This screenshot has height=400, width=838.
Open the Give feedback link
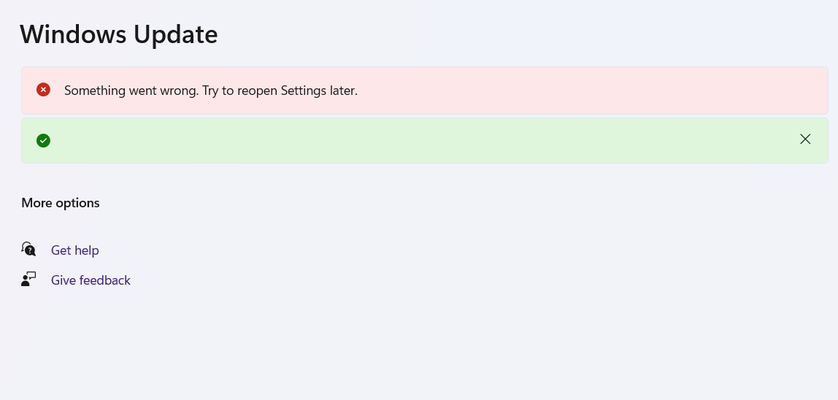point(90,280)
